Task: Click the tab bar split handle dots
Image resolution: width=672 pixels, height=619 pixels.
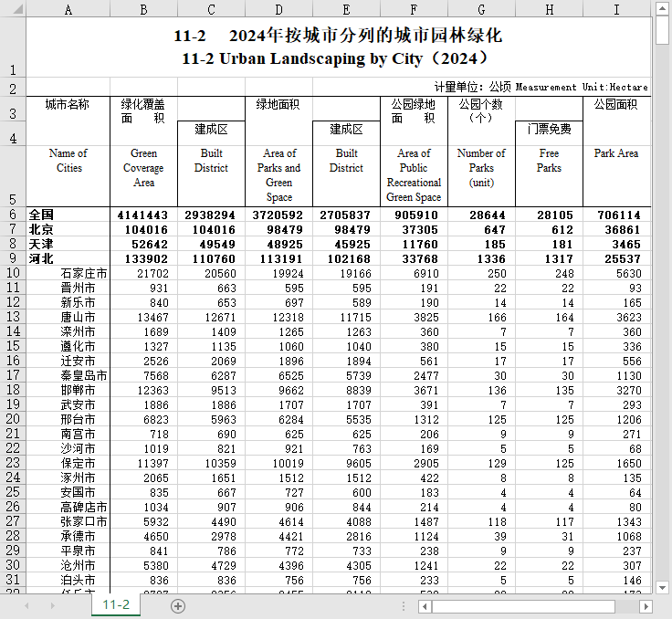Action: pos(404,606)
